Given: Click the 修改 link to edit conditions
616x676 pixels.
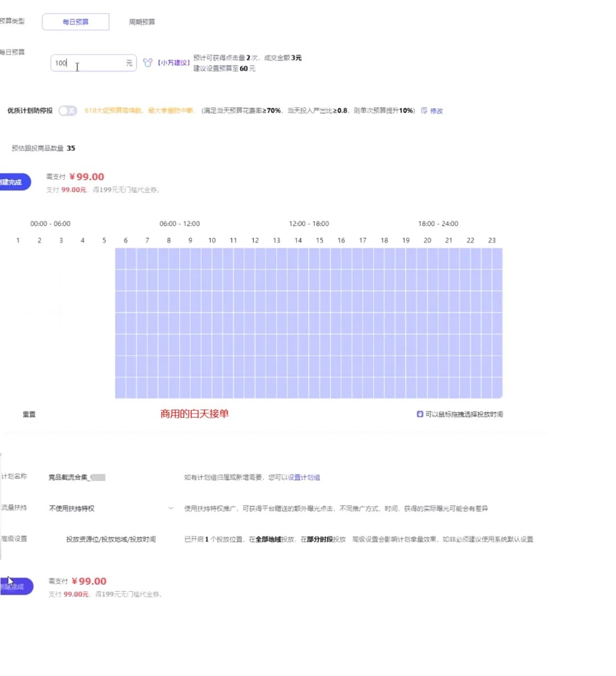Looking at the screenshot, I should (436, 111).
